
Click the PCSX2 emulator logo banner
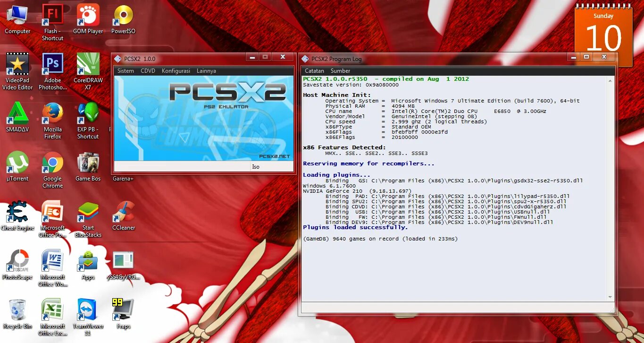click(204, 118)
